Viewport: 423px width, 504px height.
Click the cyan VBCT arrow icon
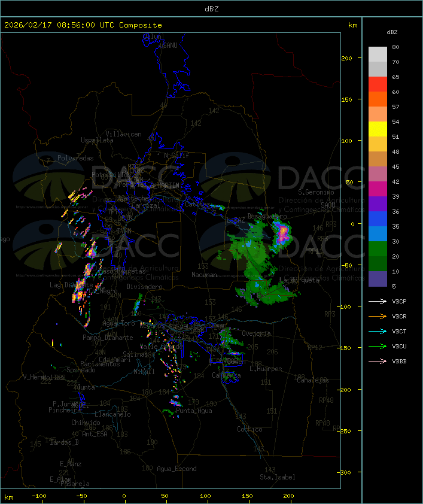(378, 331)
